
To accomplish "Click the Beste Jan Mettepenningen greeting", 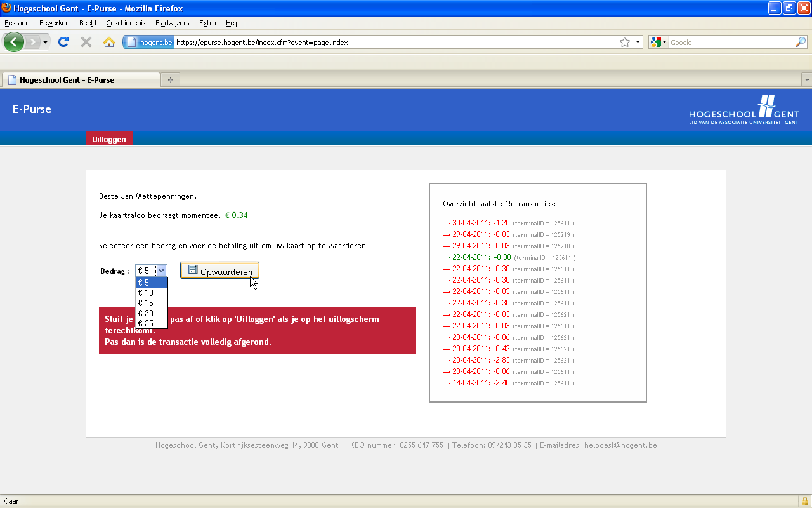I will 148,196.
